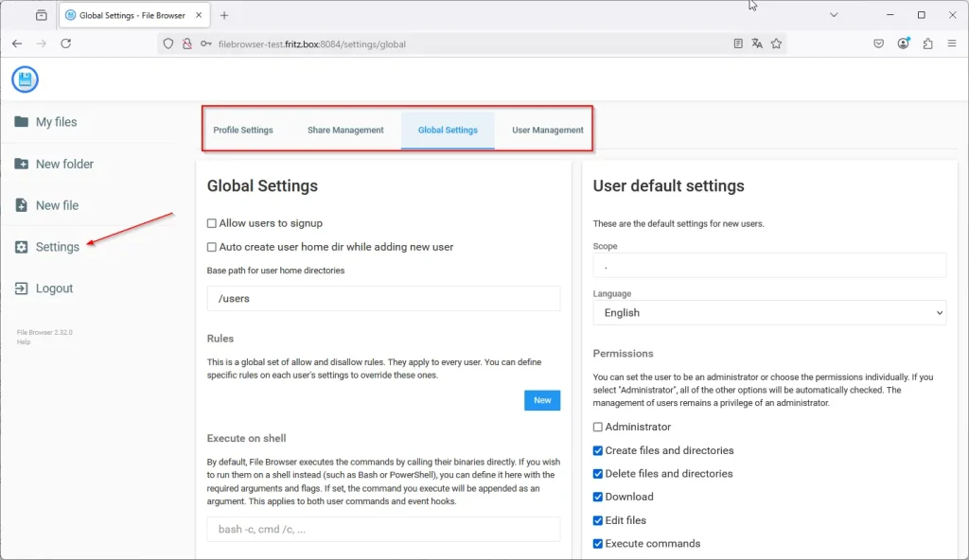
Task: Click the blue New rule button
Action: pyautogui.click(x=542, y=400)
